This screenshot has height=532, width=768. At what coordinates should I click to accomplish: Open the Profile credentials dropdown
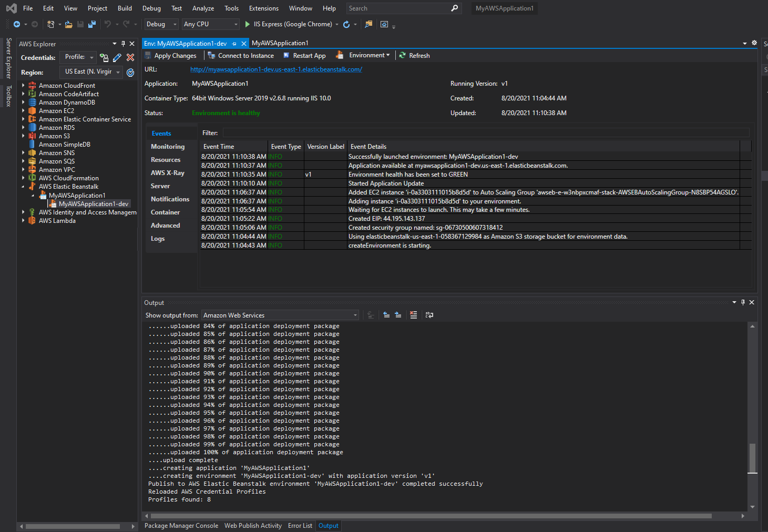tap(78, 57)
